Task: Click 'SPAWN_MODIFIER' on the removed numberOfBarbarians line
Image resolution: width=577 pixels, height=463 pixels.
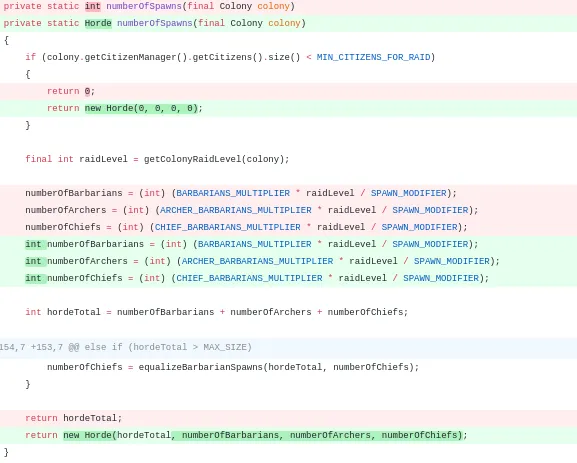Action: click(x=408, y=193)
